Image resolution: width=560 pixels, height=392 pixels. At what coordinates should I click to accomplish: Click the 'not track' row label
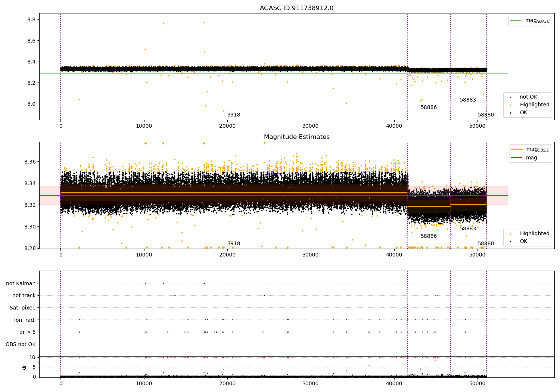point(24,296)
